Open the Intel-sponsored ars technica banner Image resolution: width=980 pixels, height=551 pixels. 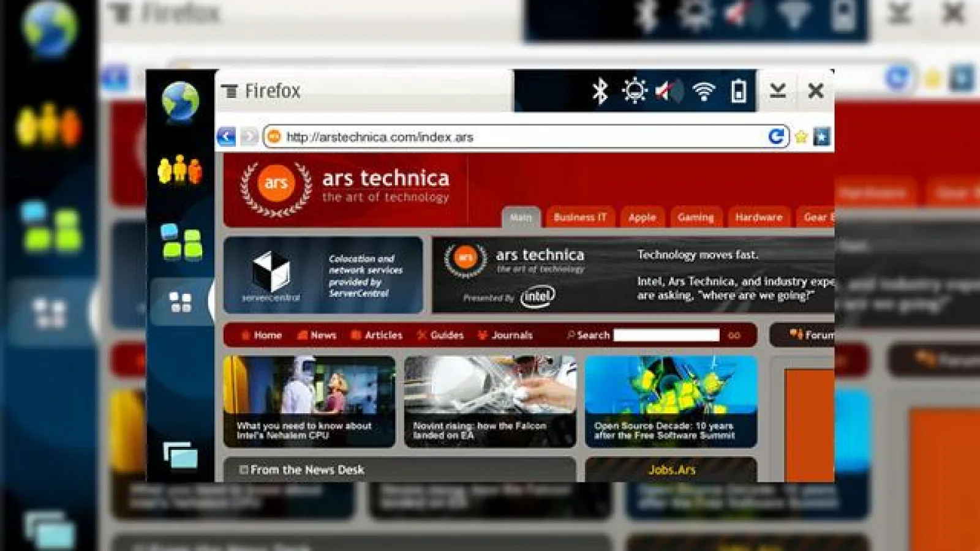(633, 275)
